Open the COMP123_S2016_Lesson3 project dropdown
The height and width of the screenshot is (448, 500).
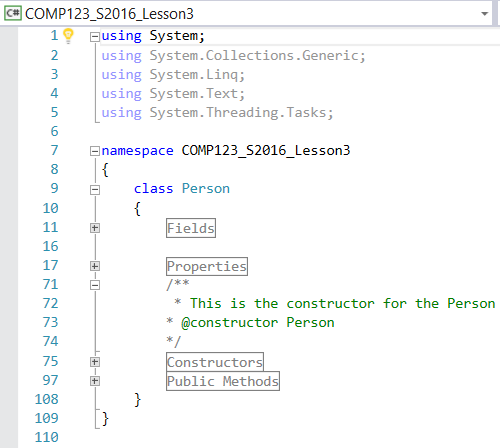coord(484,14)
